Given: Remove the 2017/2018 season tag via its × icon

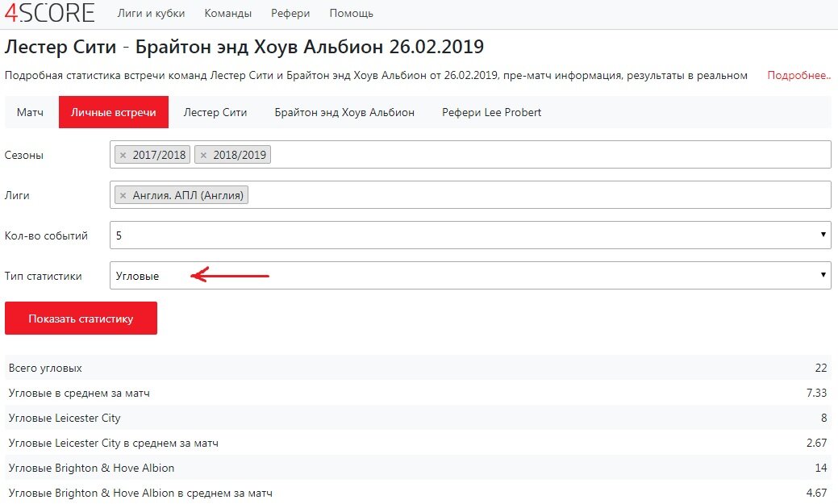Looking at the screenshot, I should (124, 154).
